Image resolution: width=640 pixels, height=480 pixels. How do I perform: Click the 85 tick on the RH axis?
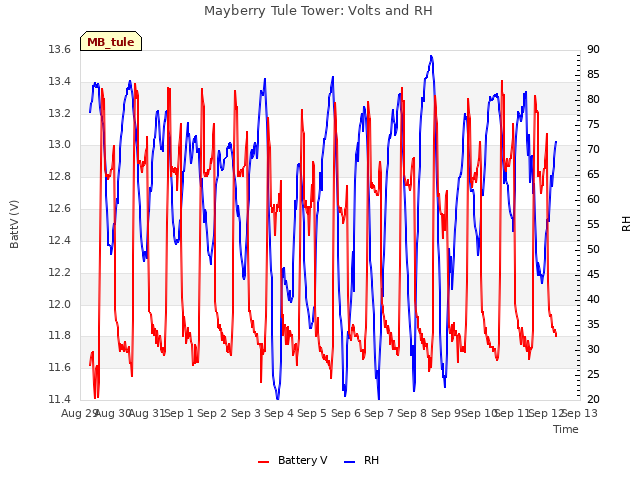(593, 74)
